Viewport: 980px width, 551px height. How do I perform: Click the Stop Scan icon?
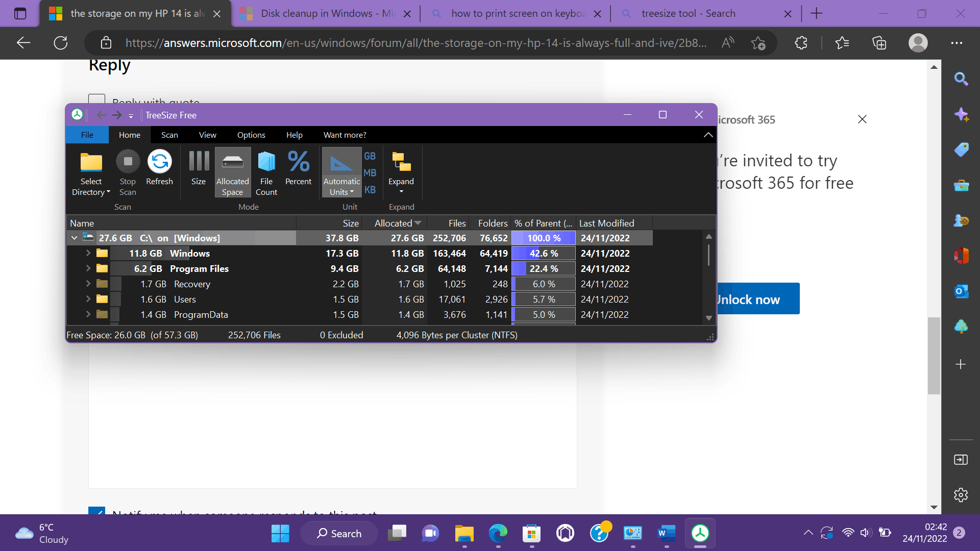pyautogui.click(x=128, y=162)
